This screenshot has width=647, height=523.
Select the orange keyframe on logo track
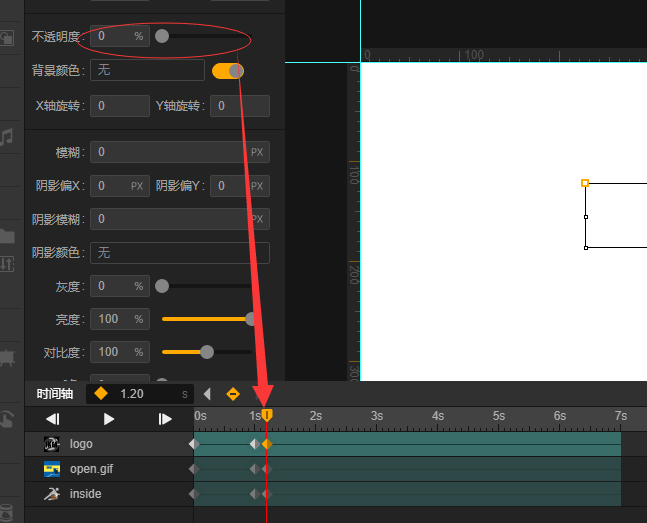(x=267, y=444)
